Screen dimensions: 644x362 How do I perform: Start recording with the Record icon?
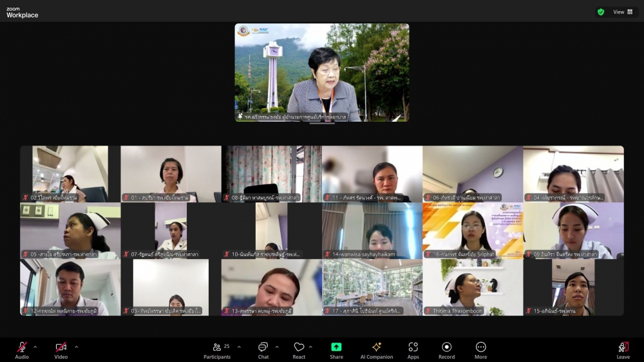point(446,348)
